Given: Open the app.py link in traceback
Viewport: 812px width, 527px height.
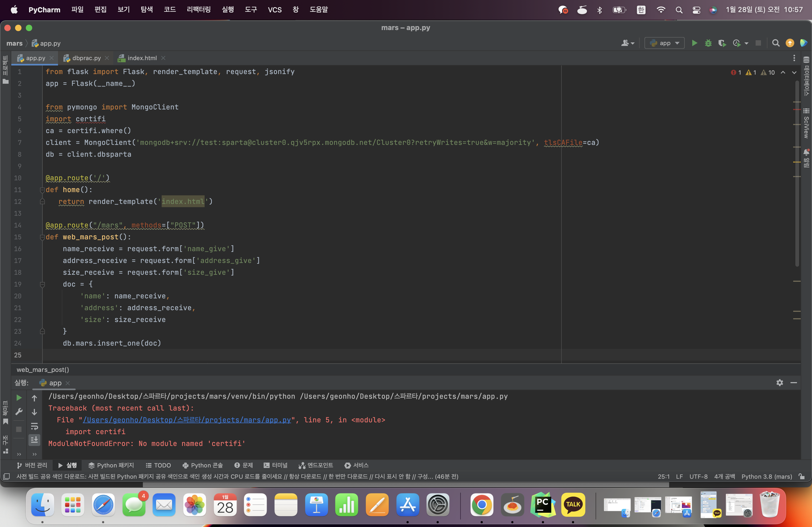Looking at the screenshot, I should click(x=187, y=420).
